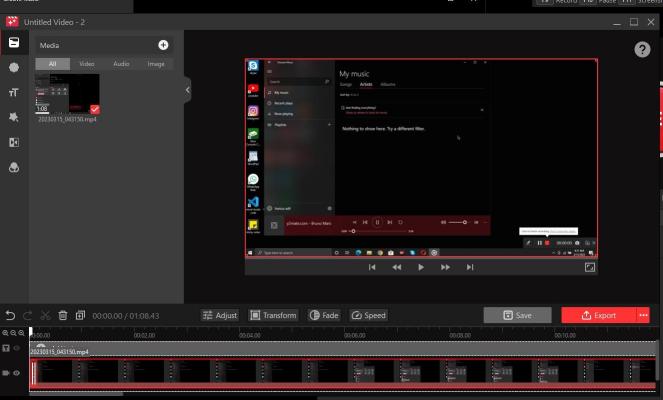This screenshot has height=400, width=663.
Task: Open the three-dots menu beside Export
Action: [x=644, y=315]
